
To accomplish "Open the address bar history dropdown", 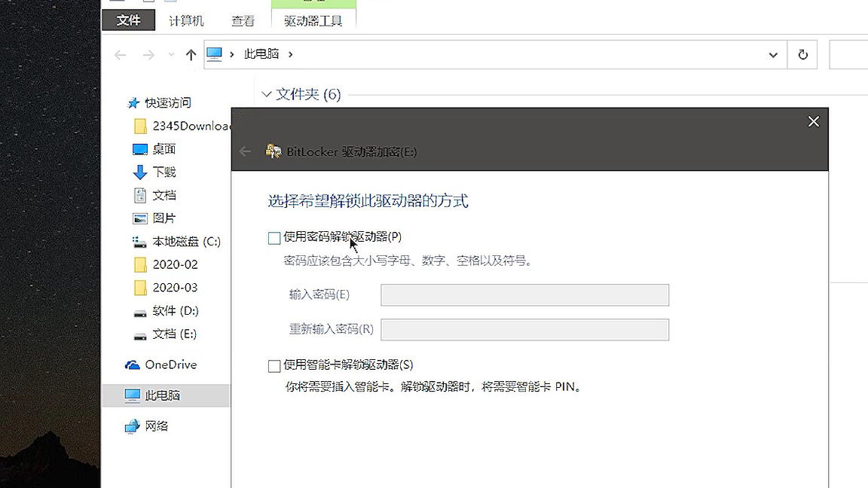I will coord(773,55).
